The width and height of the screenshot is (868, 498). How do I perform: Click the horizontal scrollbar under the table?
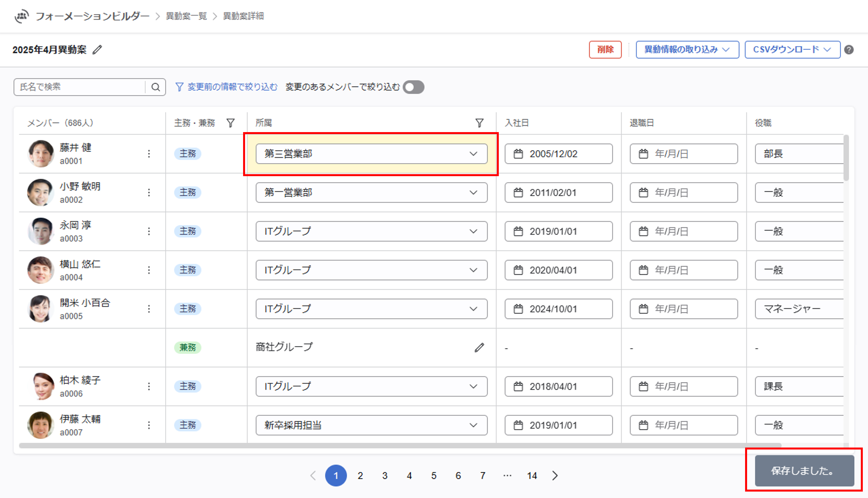pos(400,445)
